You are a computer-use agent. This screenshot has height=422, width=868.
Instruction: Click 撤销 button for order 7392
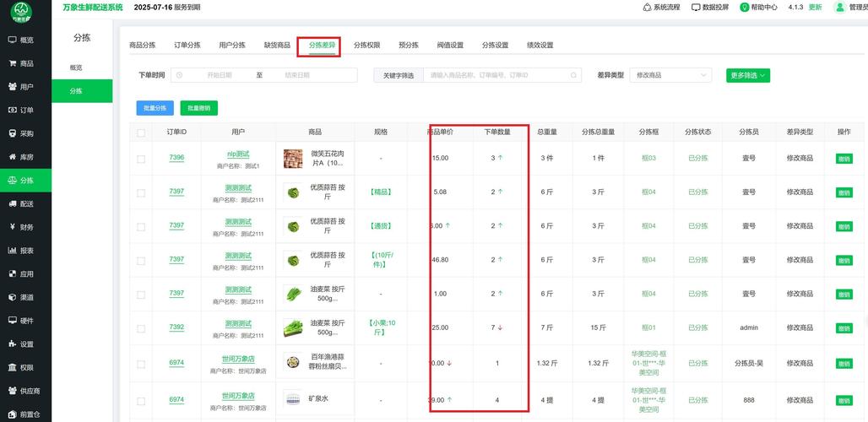click(x=844, y=328)
